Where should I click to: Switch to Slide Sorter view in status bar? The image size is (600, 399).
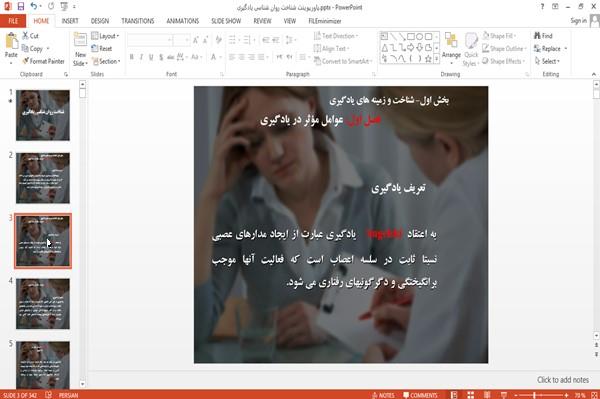click(x=470, y=395)
